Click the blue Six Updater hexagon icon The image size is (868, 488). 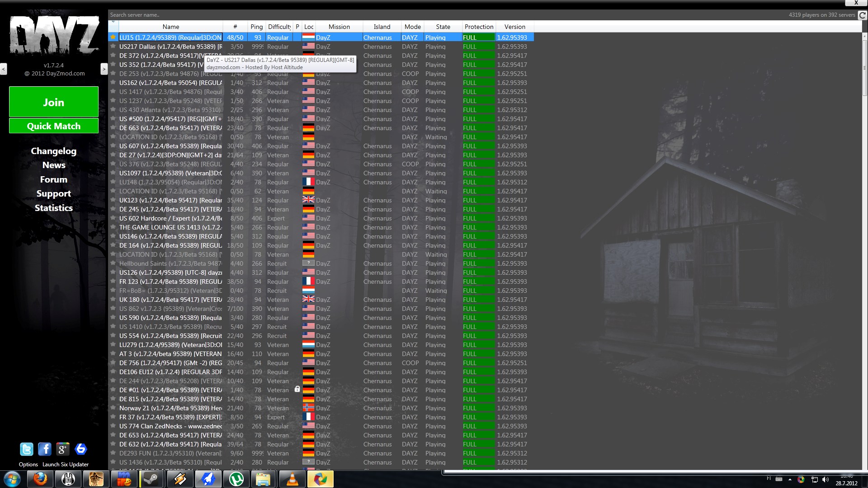(81, 449)
